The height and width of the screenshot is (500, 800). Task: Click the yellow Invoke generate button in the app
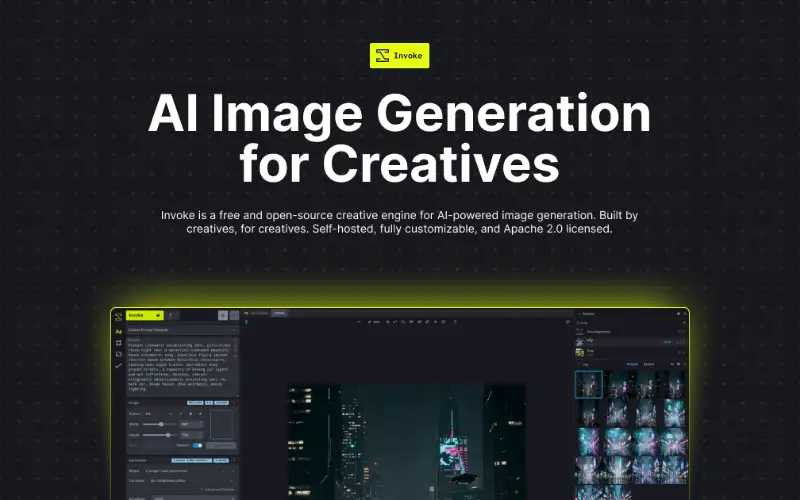[145, 315]
